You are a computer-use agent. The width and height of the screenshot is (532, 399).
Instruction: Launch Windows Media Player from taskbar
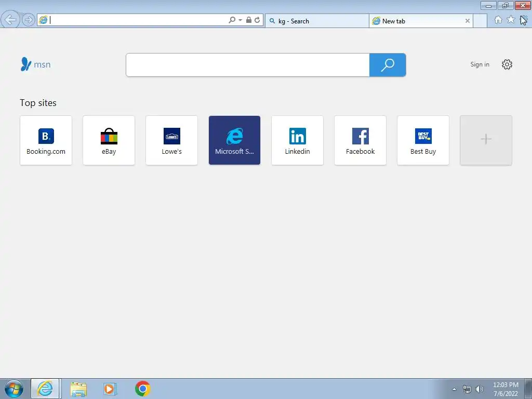110,389
